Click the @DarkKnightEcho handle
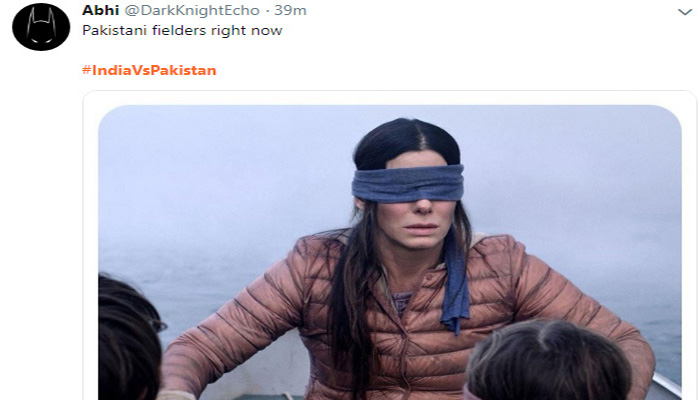 click(x=192, y=10)
